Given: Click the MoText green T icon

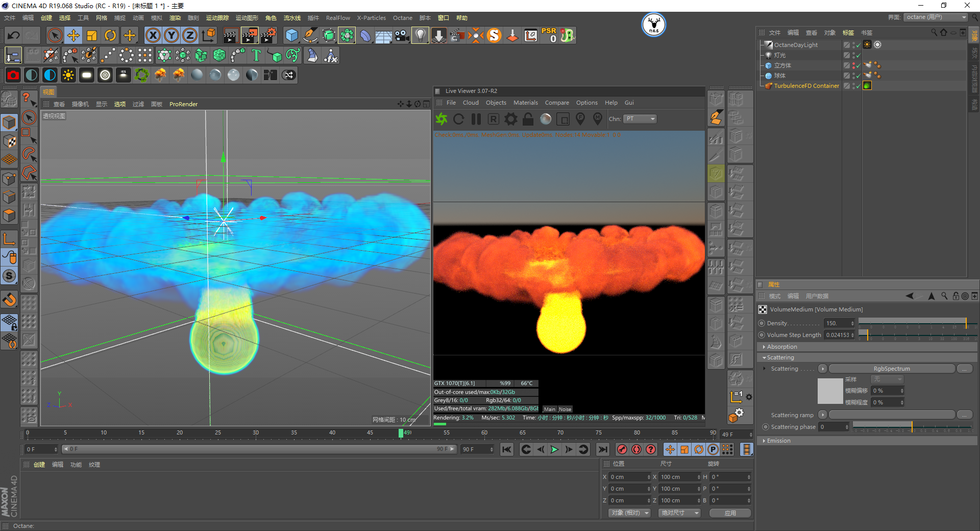Looking at the screenshot, I should [x=256, y=55].
